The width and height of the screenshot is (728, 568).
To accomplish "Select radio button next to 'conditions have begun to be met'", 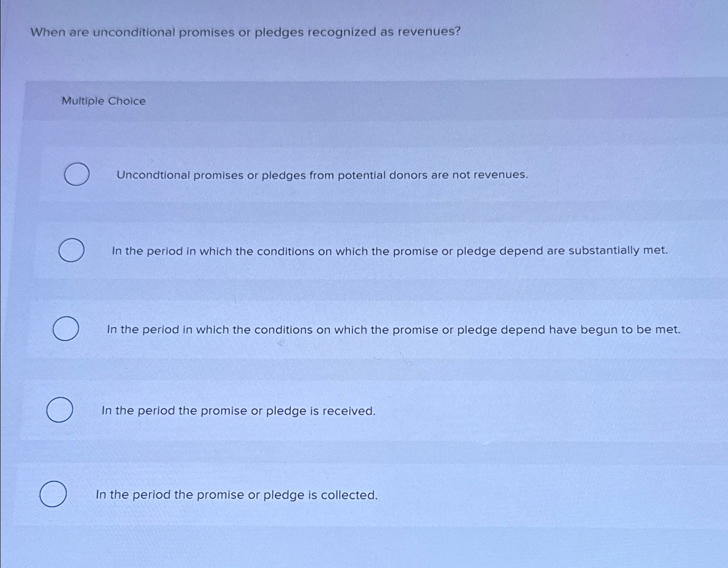I will [65, 329].
